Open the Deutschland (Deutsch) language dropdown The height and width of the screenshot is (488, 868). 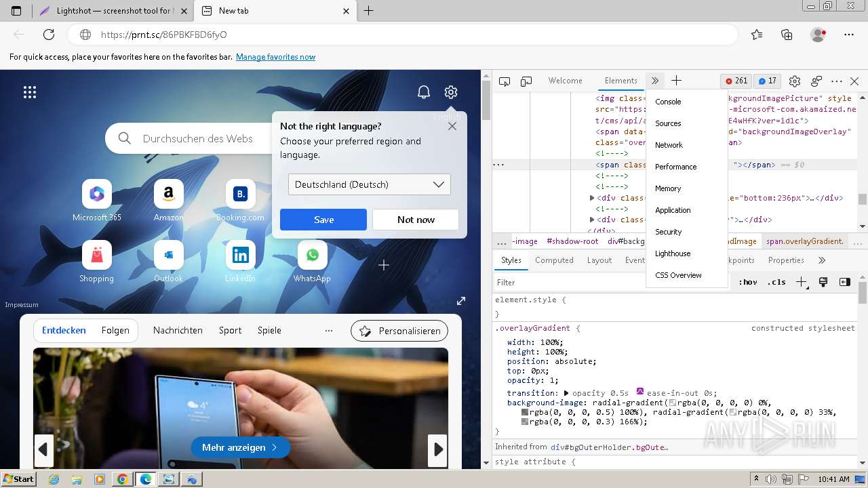370,184
